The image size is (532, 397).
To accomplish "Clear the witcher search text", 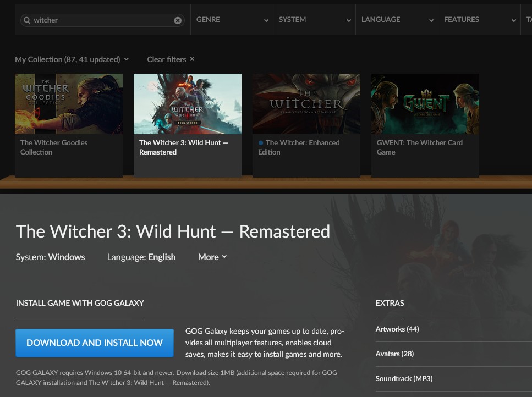I will [178, 20].
